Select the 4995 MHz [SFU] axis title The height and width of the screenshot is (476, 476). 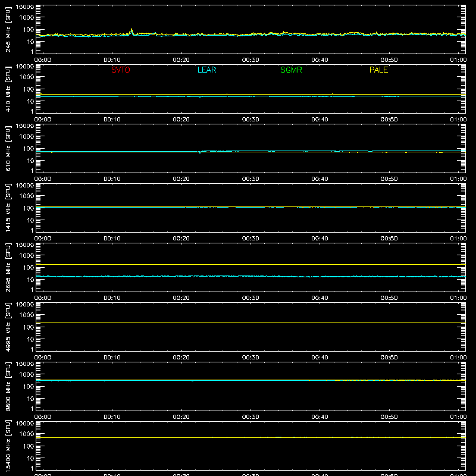point(8,327)
